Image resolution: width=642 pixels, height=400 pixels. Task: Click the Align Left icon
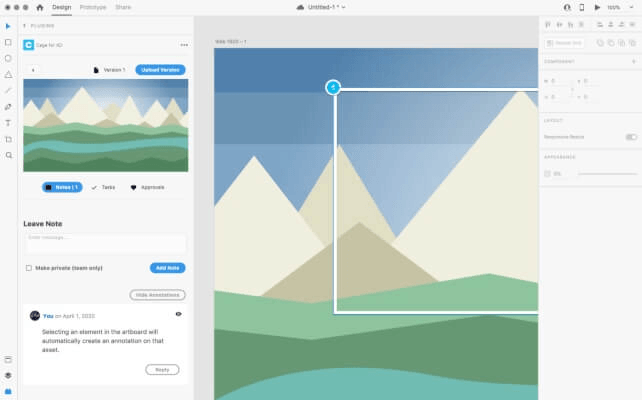(x=600, y=25)
